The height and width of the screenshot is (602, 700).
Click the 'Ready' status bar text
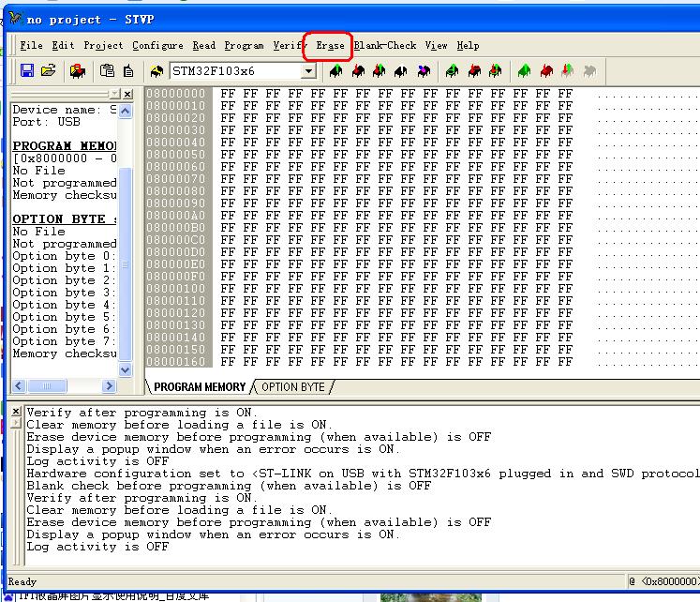22,581
